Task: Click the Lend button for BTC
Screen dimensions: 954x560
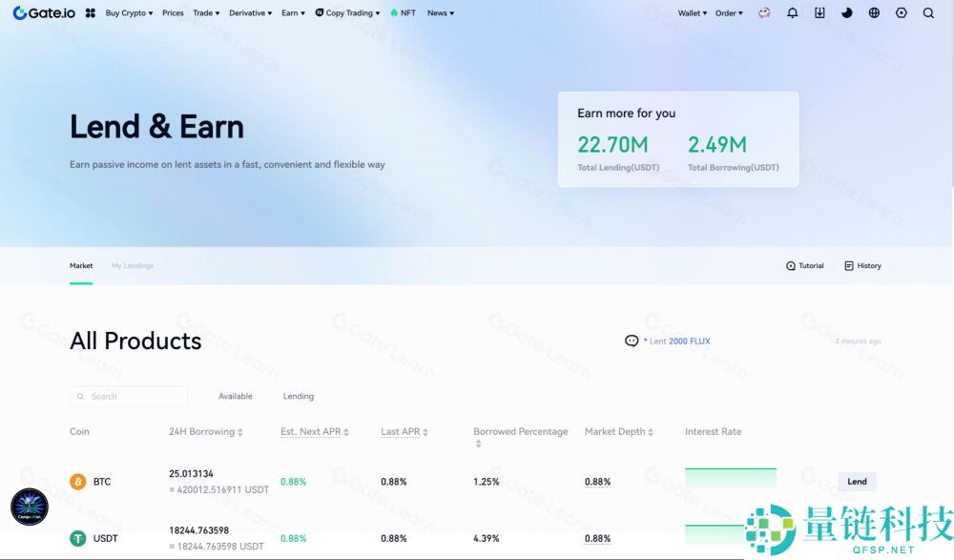Action: pyautogui.click(x=857, y=482)
